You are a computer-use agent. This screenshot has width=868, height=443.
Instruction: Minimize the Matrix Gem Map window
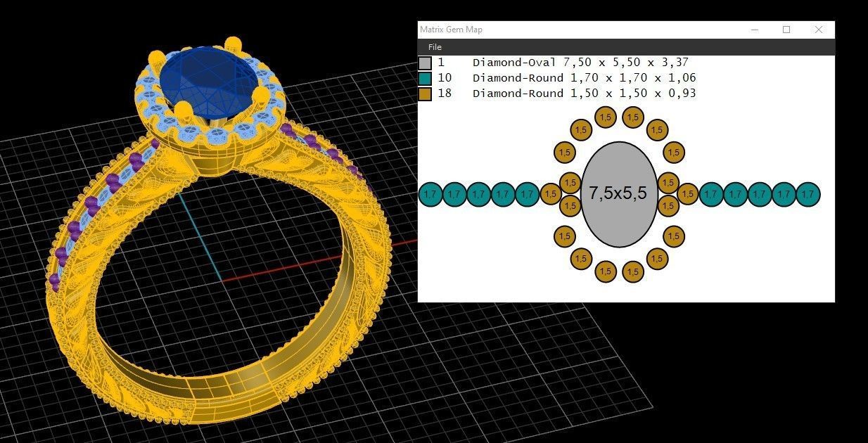pyautogui.click(x=755, y=30)
